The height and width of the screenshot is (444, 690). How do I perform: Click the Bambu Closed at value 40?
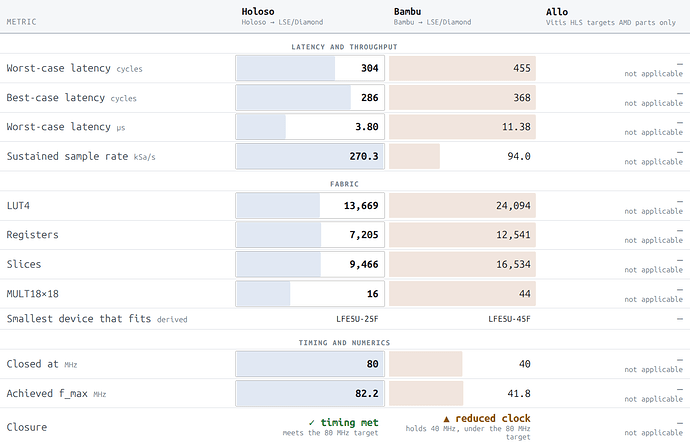525,364
